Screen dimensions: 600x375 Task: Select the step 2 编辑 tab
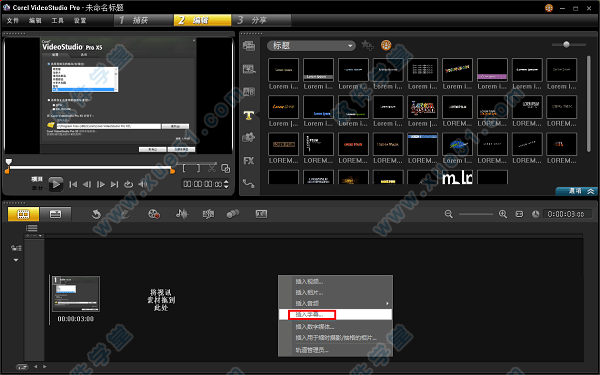coord(202,20)
